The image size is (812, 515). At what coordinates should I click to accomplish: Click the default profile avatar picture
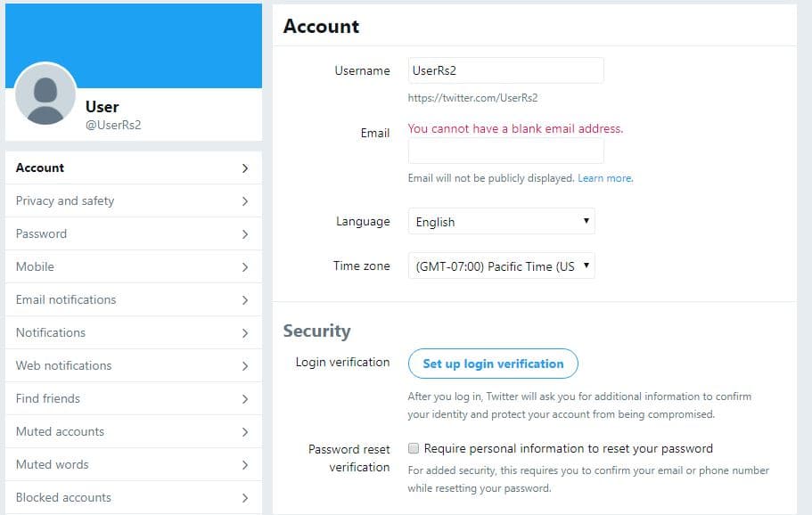45,94
